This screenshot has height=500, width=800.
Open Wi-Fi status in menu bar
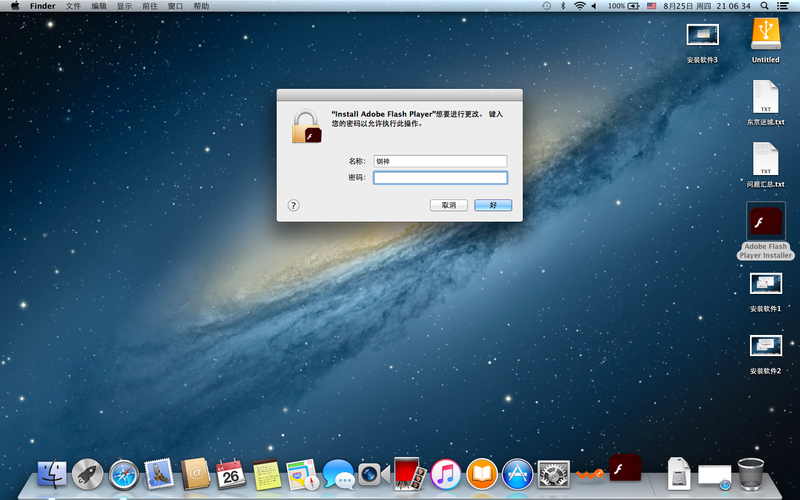click(x=579, y=6)
